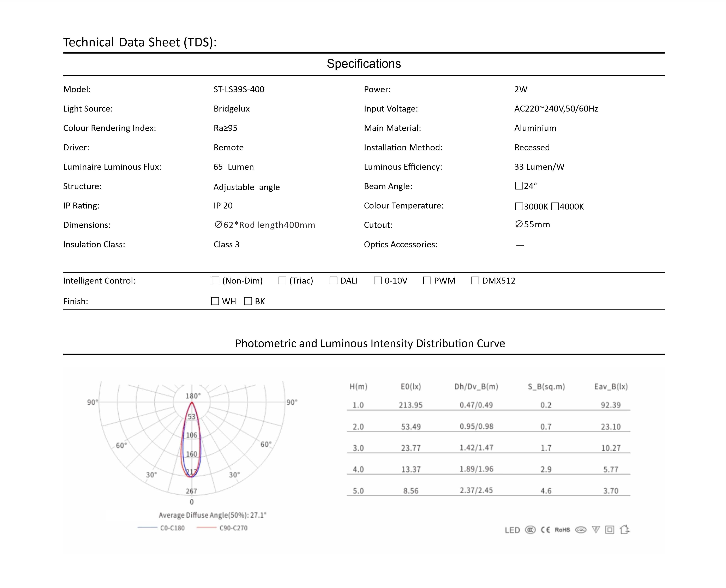Click the CCC certification mark
Image resolution: width=726 pixels, height=588 pixels.
click(x=530, y=530)
